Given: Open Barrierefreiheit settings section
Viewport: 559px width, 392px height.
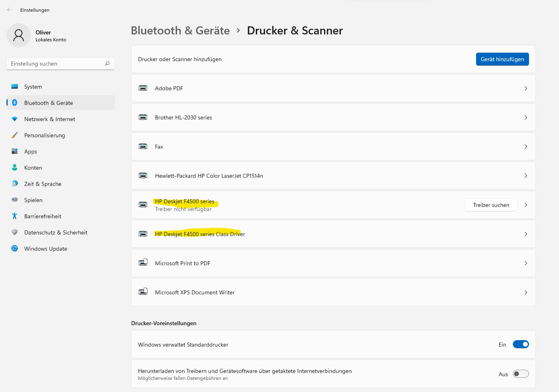Looking at the screenshot, I should click(x=61, y=216).
